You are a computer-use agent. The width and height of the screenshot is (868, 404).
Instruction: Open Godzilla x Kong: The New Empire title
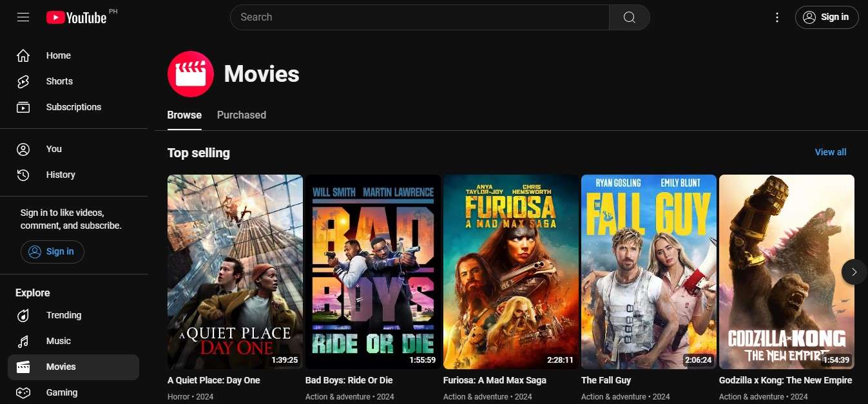[x=786, y=380]
